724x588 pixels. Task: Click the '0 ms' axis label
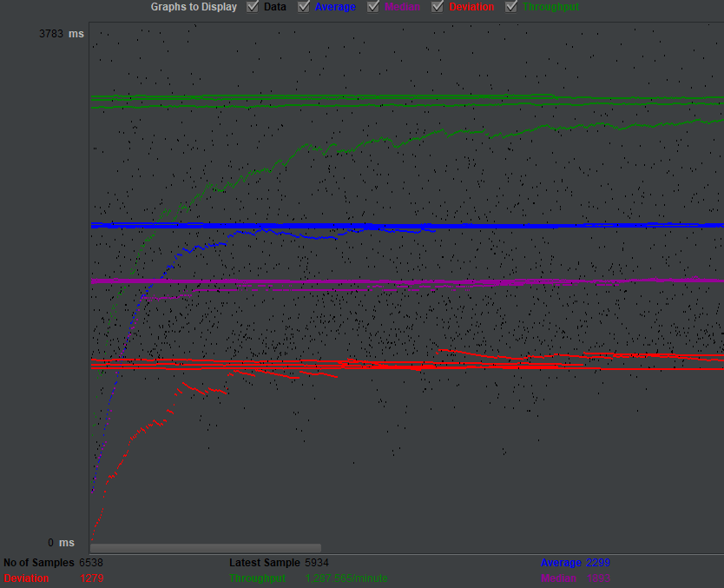(x=61, y=543)
